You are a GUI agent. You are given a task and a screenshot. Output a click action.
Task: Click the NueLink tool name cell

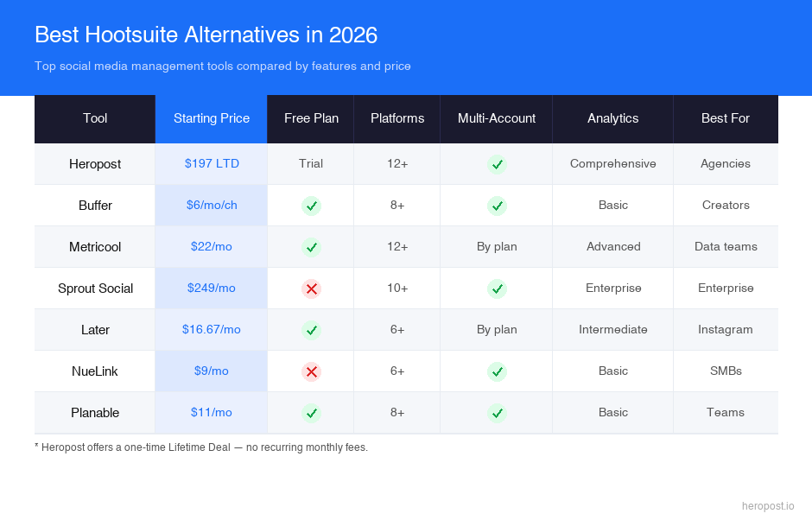95,371
